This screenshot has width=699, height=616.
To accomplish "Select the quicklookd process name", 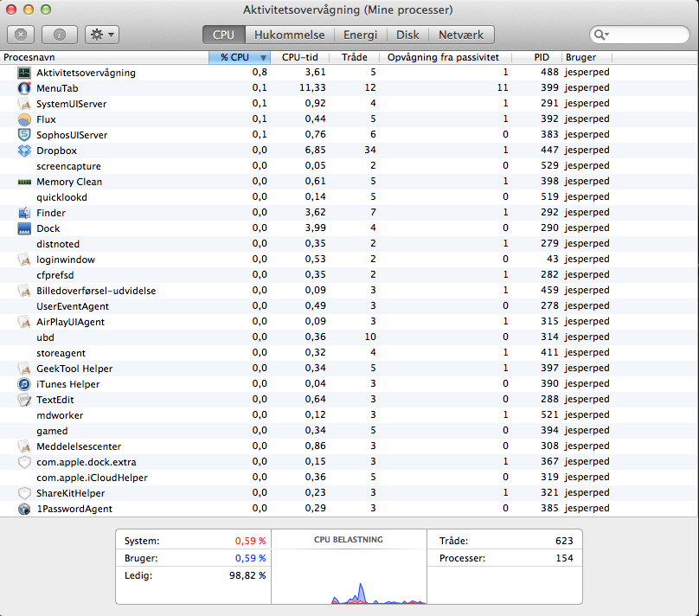I will (x=61, y=197).
